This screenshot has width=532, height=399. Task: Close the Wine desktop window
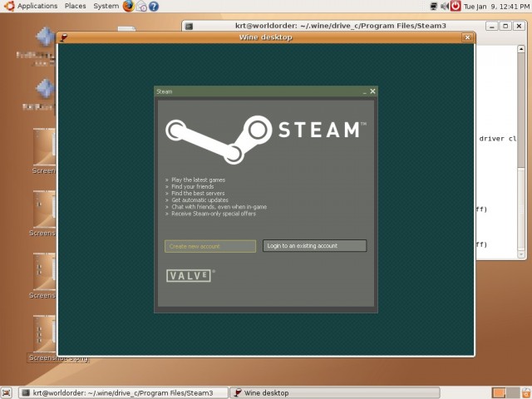pyautogui.click(x=467, y=37)
